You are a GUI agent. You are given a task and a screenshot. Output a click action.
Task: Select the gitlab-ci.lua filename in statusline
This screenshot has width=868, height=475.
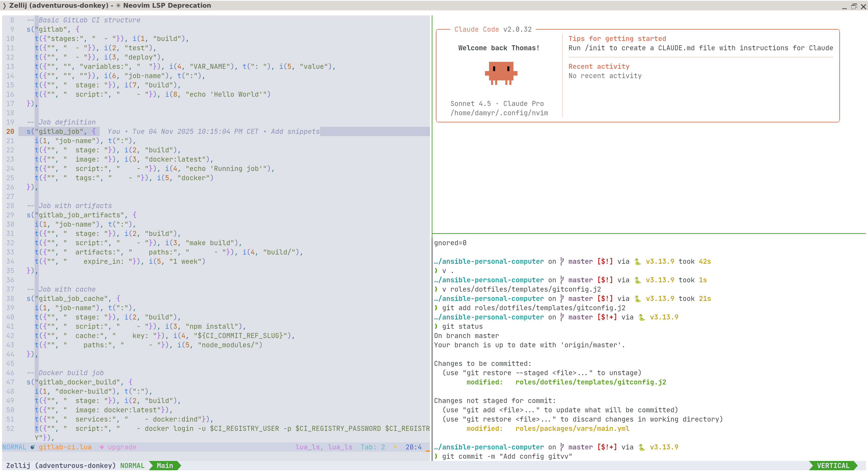click(x=65, y=447)
